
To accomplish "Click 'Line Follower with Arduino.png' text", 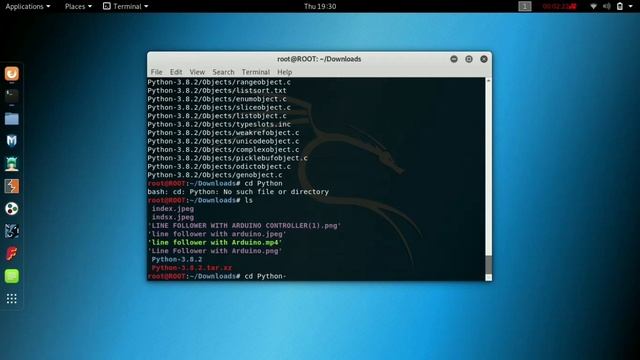I will coord(215,251).
